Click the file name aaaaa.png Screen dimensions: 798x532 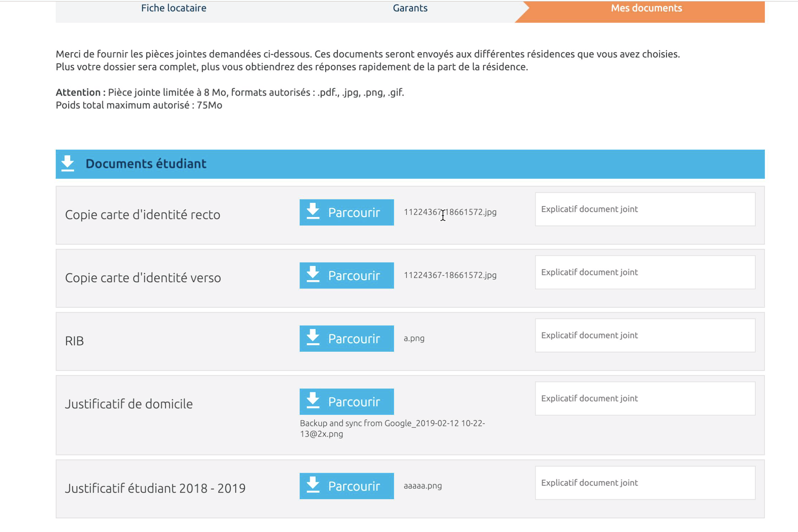[x=423, y=486]
